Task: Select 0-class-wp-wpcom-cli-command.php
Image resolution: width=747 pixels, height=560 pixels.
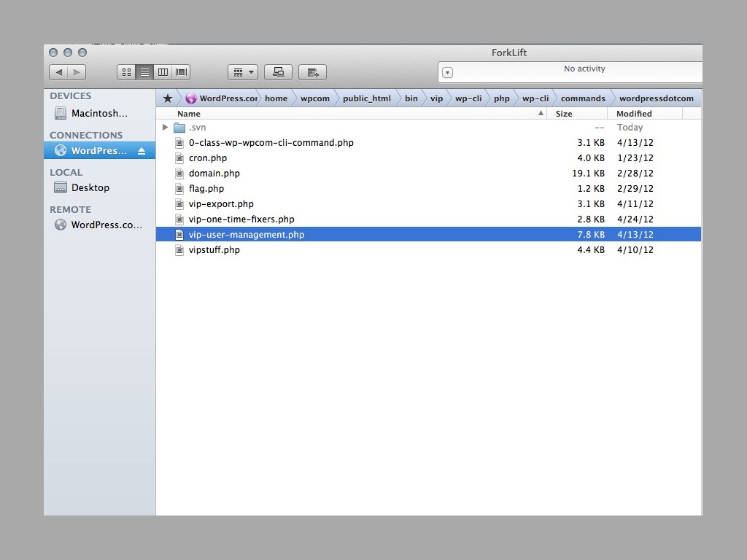Action: coord(429,143)
